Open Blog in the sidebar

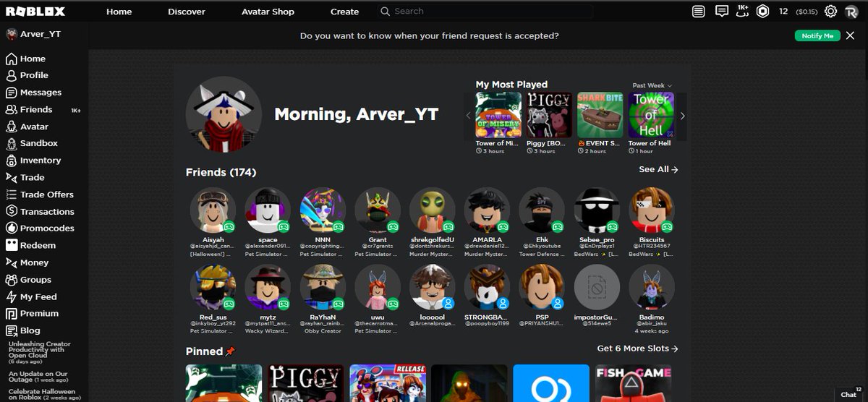[23, 330]
